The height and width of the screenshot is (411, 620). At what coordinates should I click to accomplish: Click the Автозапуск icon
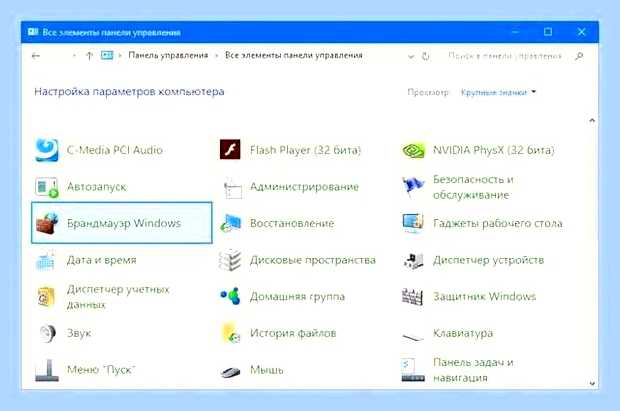47,187
